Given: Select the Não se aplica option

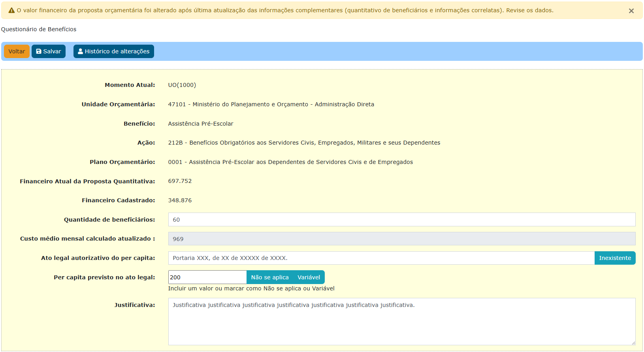Looking at the screenshot, I should click(x=270, y=277).
